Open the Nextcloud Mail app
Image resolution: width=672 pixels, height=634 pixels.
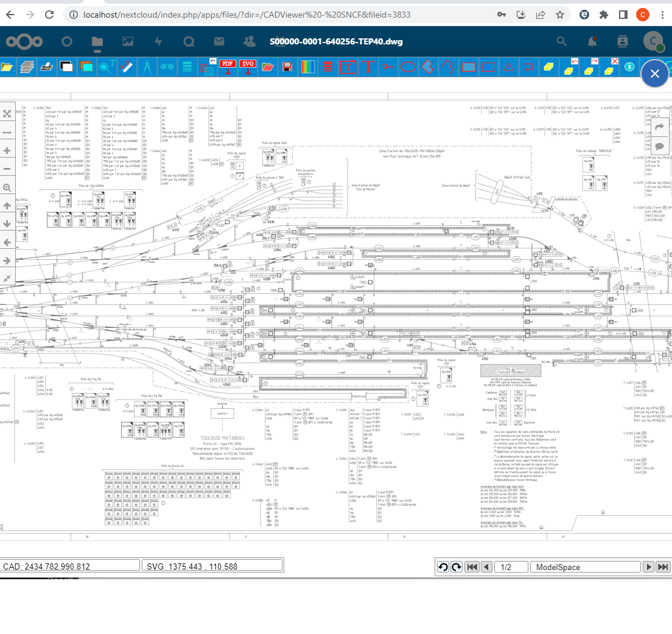click(x=219, y=41)
